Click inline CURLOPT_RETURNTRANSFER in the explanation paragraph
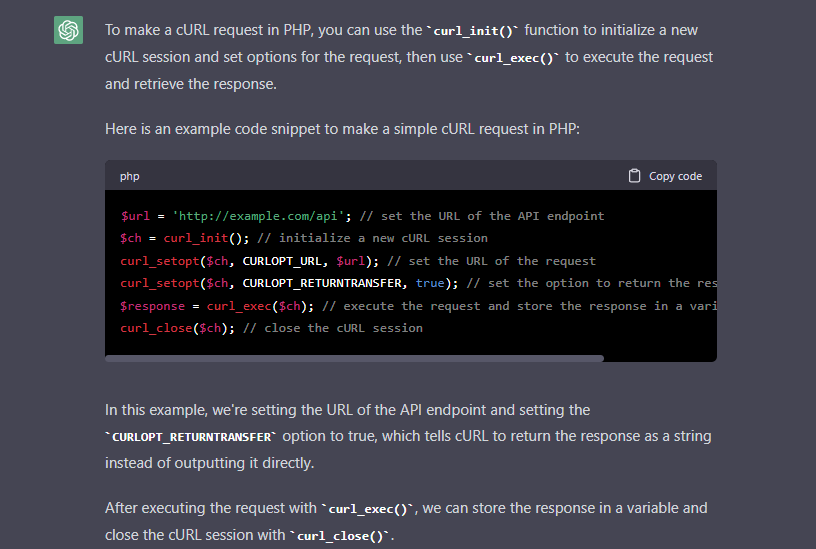This screenshot has width=816, height=549. (194, 438)
